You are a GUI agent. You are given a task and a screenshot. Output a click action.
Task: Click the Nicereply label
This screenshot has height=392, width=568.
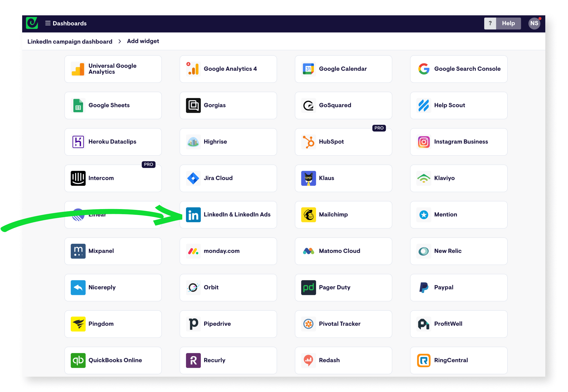click(x=102, y=287)
